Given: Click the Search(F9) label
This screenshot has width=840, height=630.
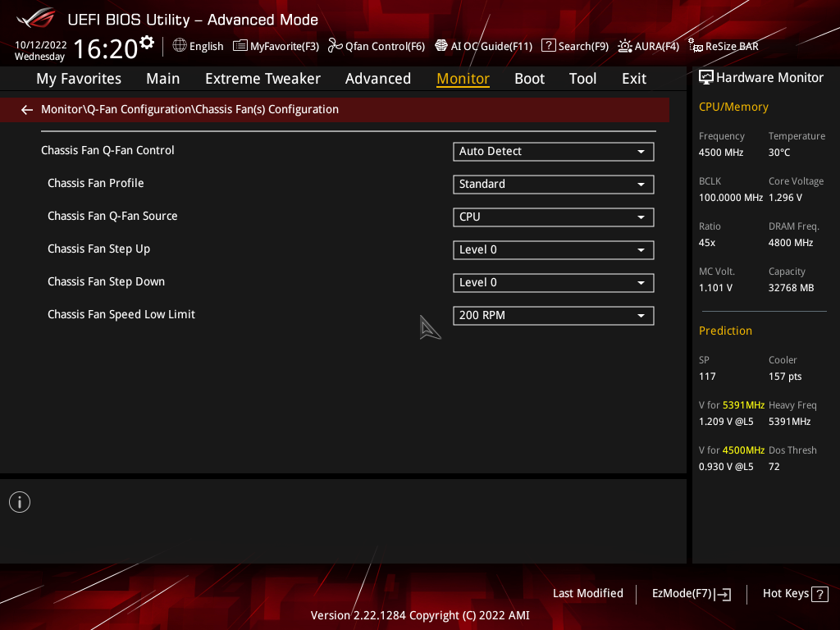Looking at the screenshot, I should (583, 47).
